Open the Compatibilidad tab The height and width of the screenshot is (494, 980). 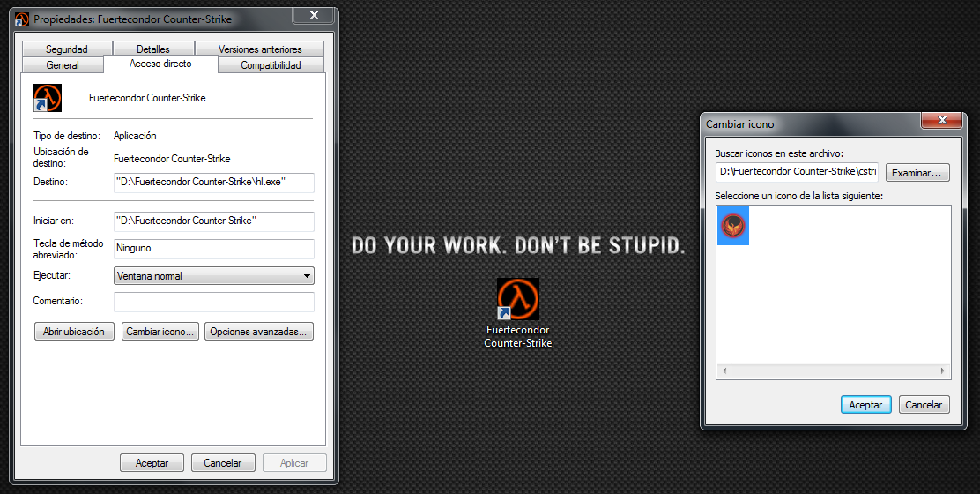pyautogui.click(x=271, y=65)
